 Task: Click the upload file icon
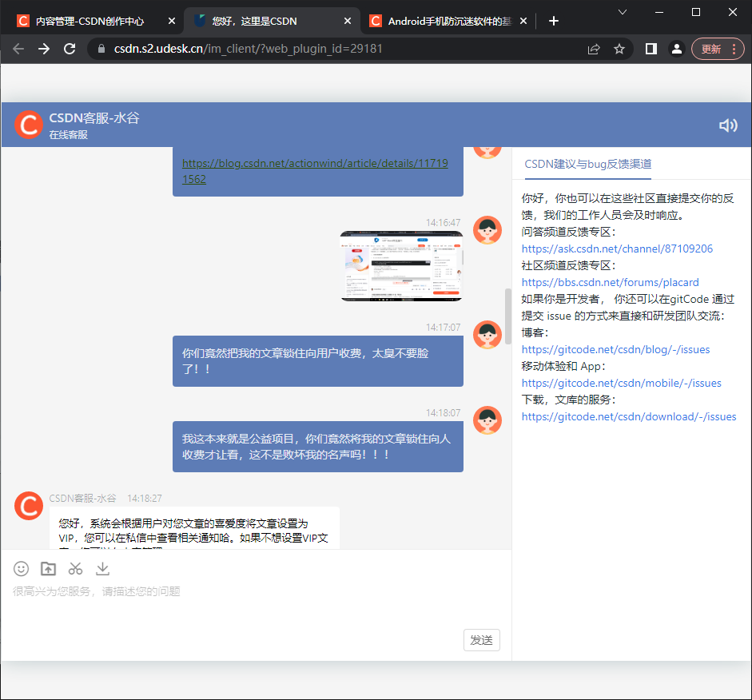48,569
